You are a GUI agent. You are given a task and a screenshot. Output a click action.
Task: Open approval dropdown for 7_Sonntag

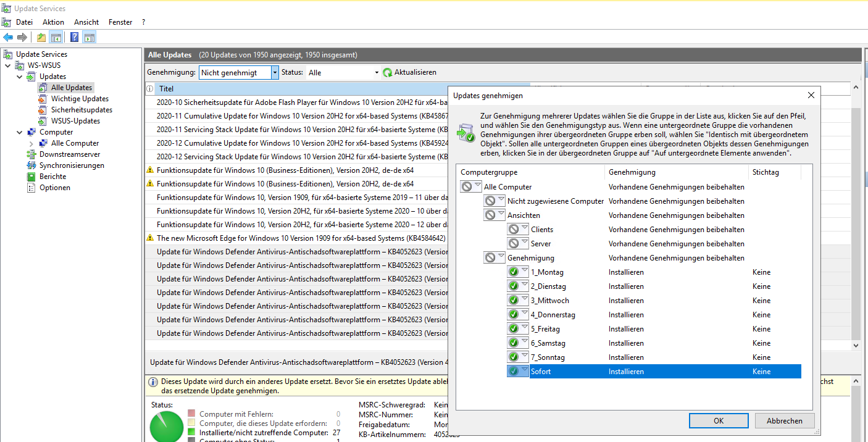point(517,357)
